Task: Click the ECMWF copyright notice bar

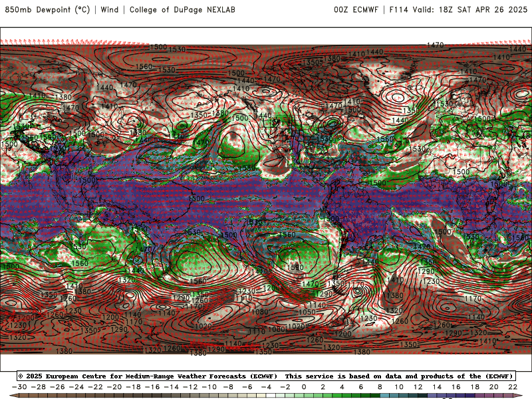Action: tap(266, 376)
